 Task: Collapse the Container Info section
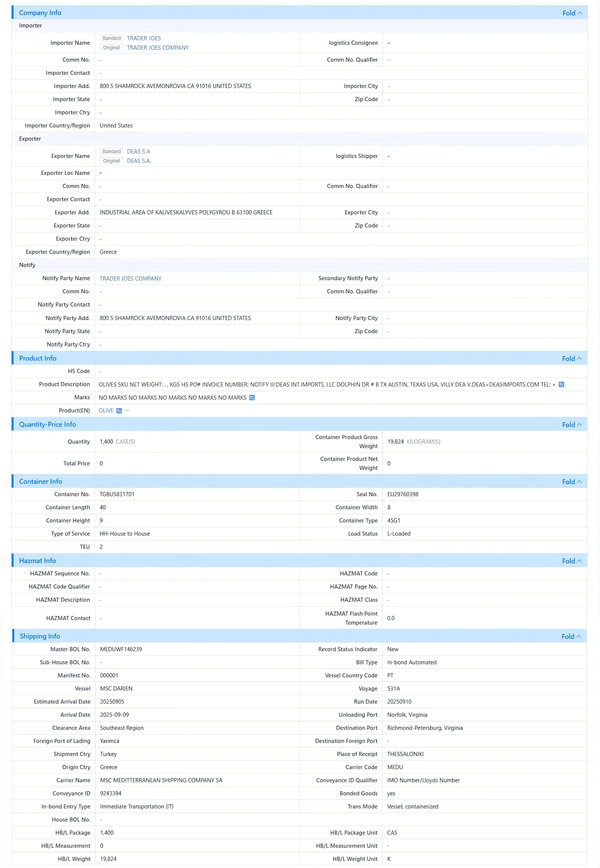tap(572, 482)
